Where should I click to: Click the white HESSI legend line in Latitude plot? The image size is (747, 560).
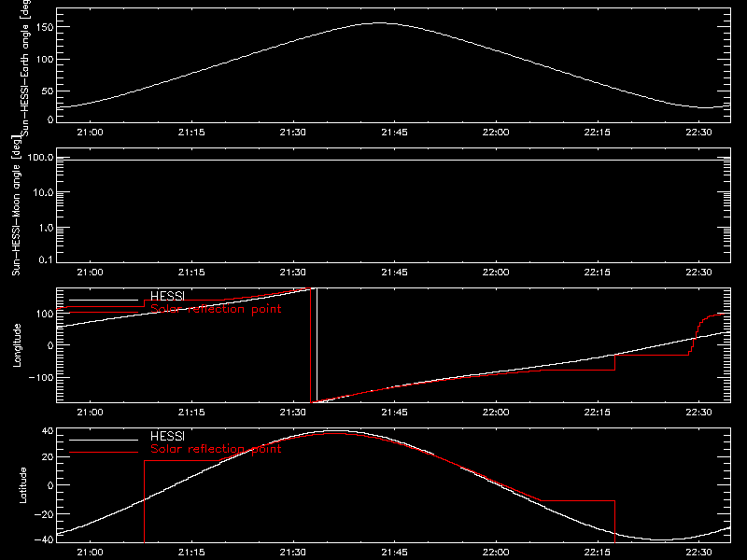point(104,440)
